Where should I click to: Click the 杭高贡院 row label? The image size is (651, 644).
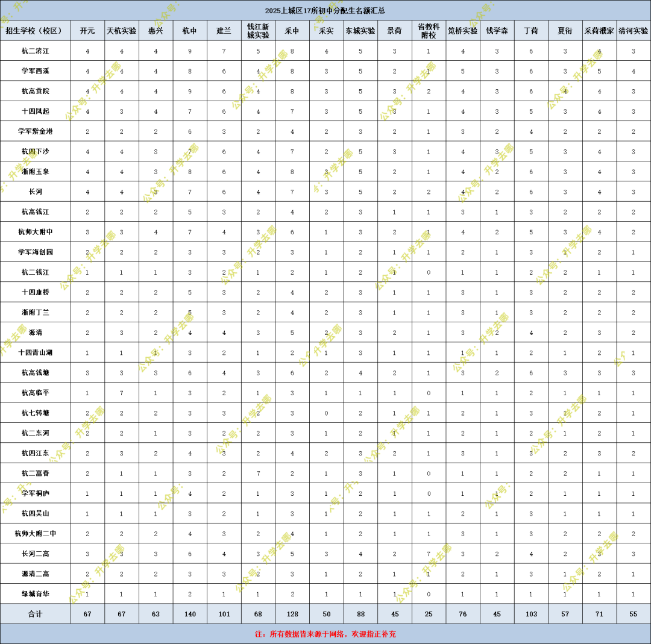click(36, 91)
